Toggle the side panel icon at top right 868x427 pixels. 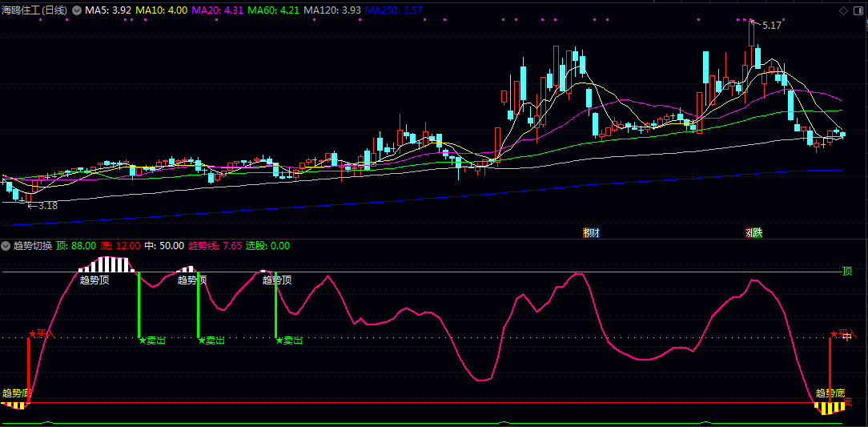click(858, 10)
